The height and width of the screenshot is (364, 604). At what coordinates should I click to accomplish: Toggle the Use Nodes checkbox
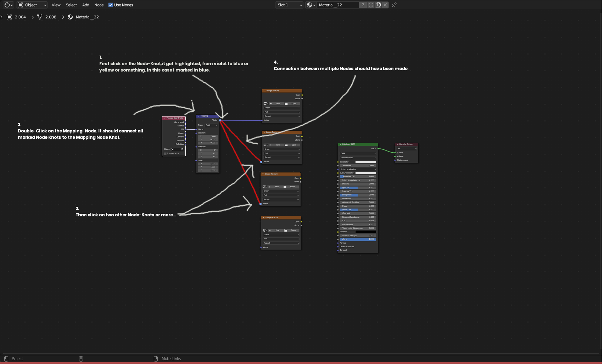click(x=111, y=5)
